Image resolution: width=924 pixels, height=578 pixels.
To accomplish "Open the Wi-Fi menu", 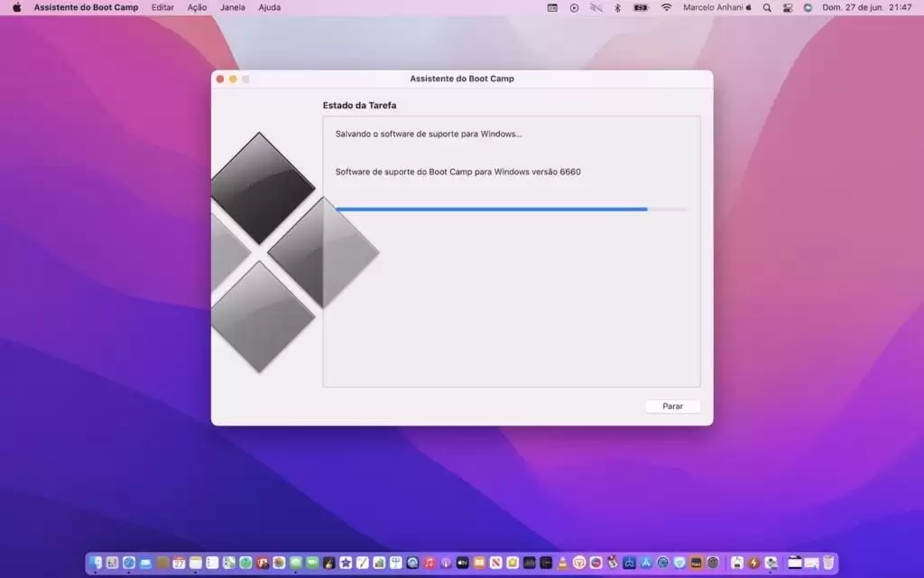I will (x=667, y=7).
